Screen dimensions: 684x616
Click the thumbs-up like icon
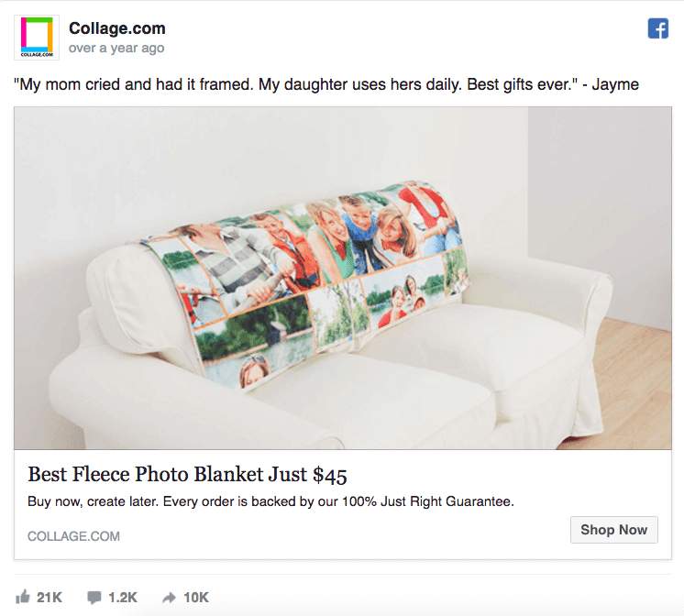pyautogui.click(x=23, y=598)
